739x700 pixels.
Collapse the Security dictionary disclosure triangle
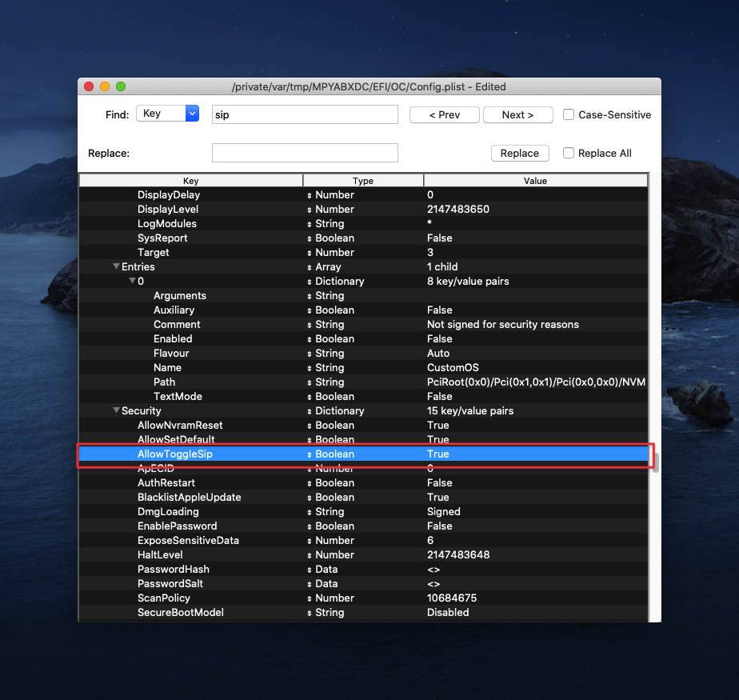[116, 410]
